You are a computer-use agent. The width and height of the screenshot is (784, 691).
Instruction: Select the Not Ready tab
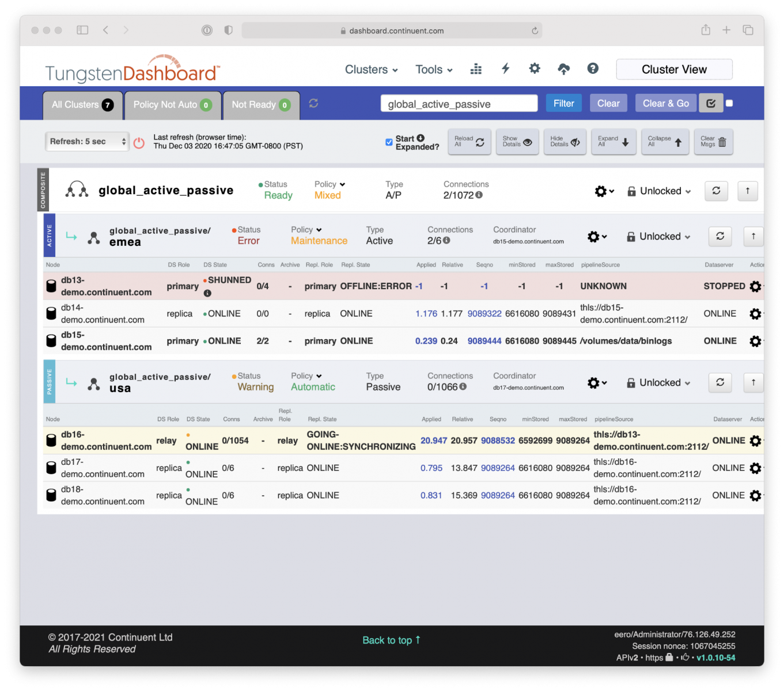coord(261,105)
